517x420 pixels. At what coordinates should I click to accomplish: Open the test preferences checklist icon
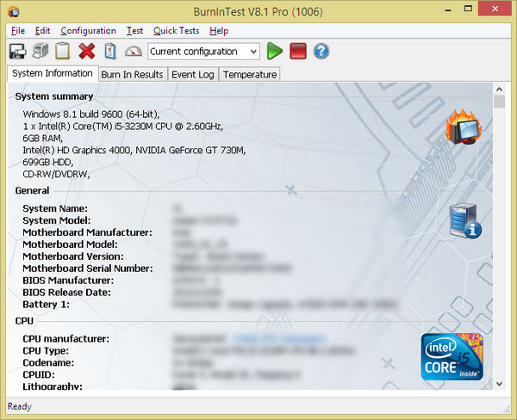coord(110,51)
